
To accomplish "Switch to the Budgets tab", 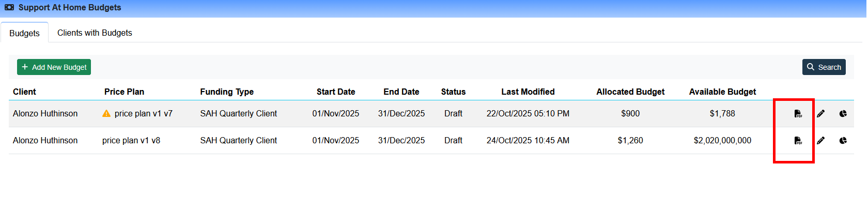I will pyautogui.click(x=24, y=33).
